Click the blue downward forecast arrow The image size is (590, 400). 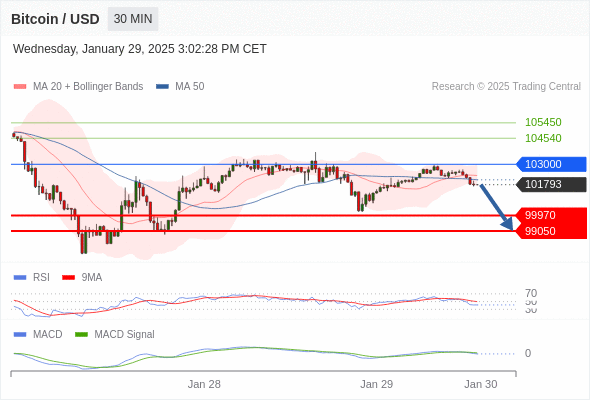(x=497, y=207)
